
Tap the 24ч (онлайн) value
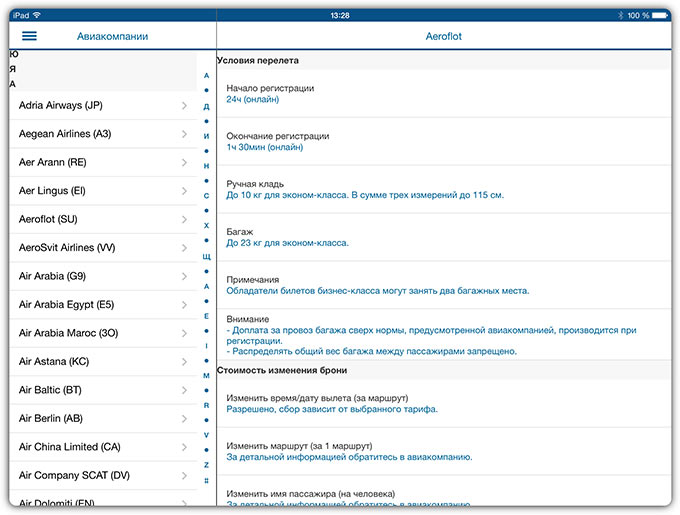click(252, 99)
